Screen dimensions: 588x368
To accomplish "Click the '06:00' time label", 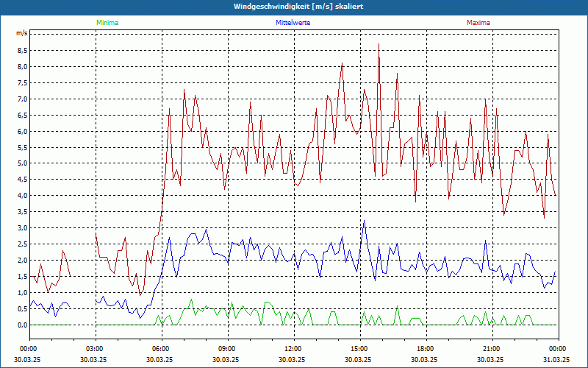I will (x=162, y=349).
